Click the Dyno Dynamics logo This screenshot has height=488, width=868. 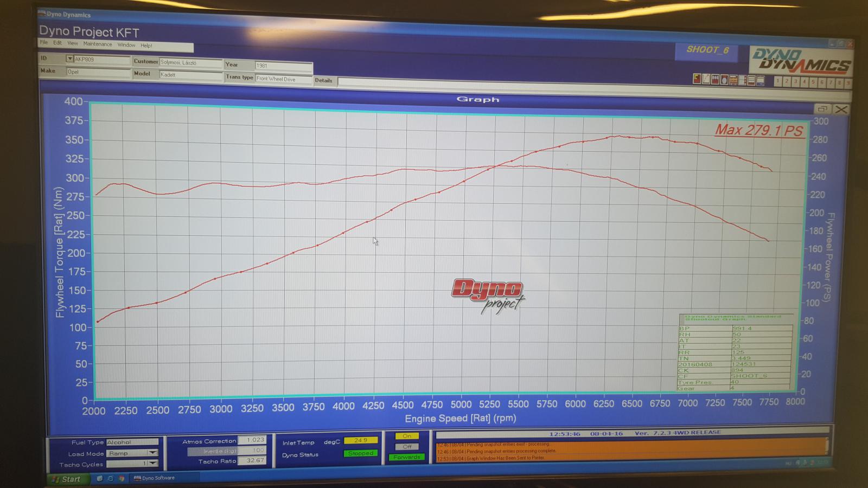(801, 61)
